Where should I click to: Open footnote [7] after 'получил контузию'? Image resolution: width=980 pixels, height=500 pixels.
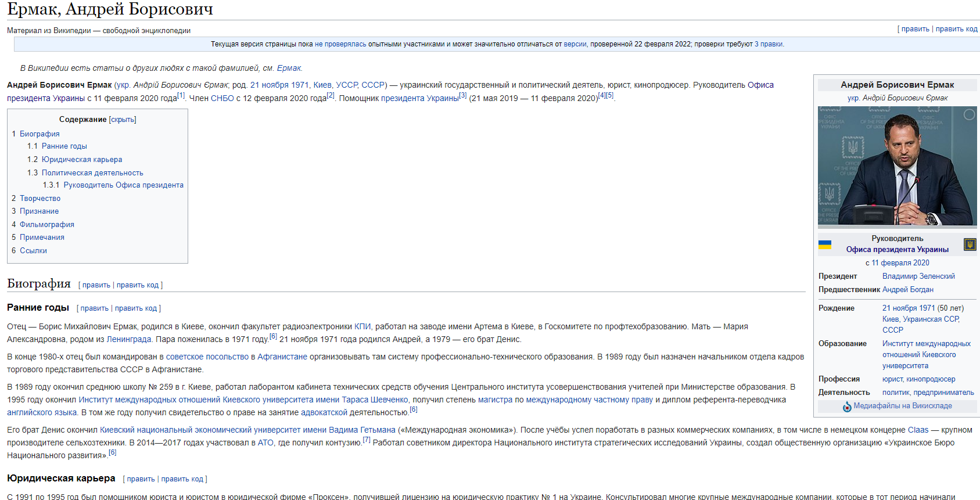pos(367,440)
